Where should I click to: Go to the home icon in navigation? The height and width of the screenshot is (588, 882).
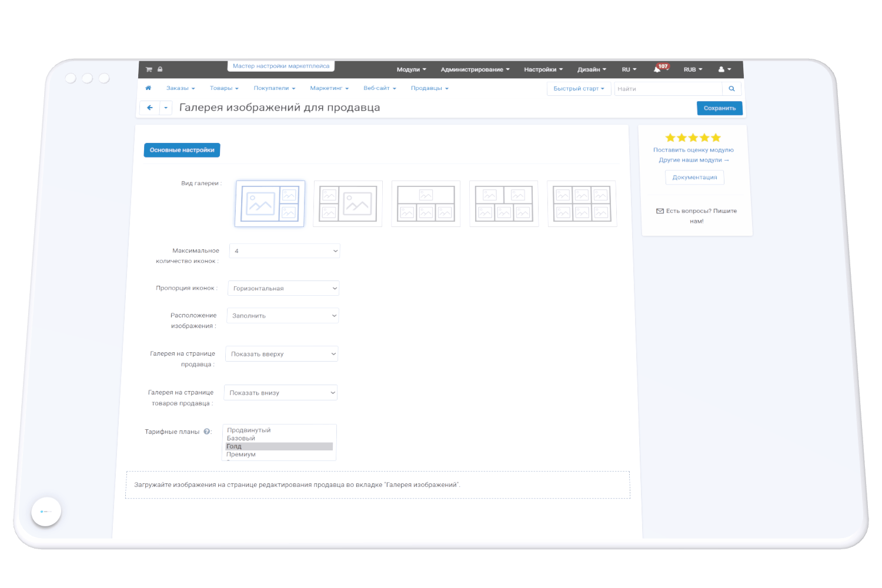coord(148,88)
